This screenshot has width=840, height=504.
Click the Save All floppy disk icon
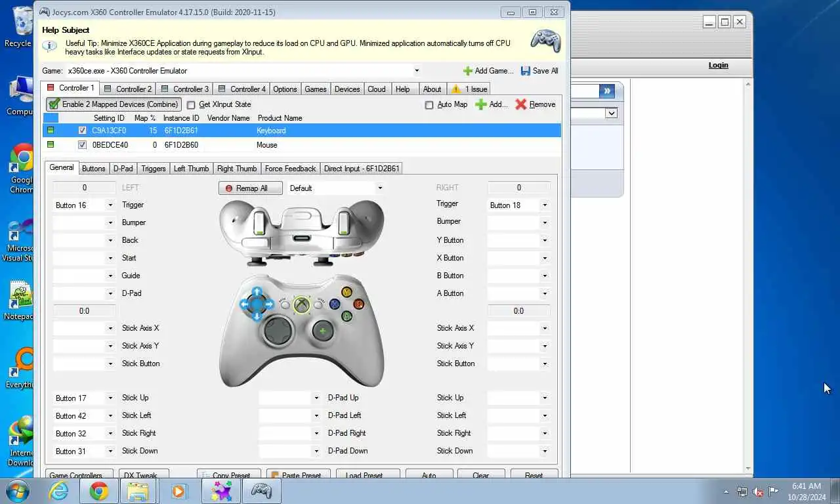[x=526, y=71]
